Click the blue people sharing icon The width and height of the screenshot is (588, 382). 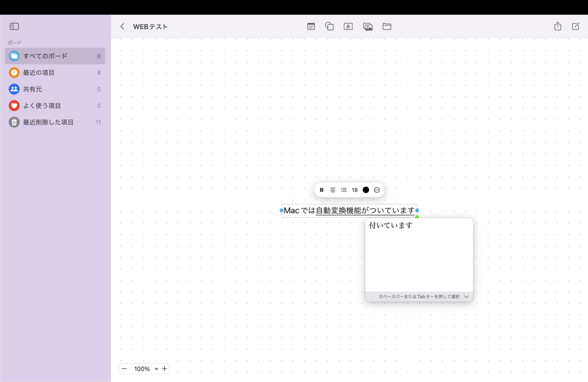[14, 89]
